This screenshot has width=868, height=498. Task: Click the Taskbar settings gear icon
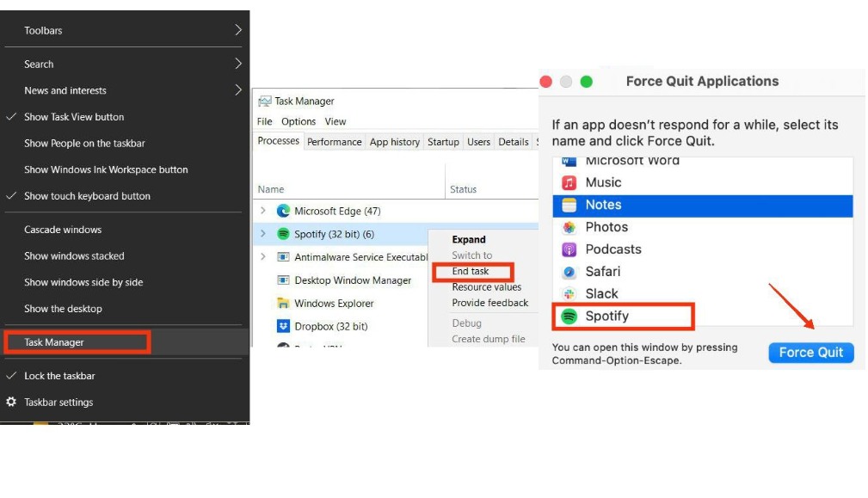tap(11, 402)
